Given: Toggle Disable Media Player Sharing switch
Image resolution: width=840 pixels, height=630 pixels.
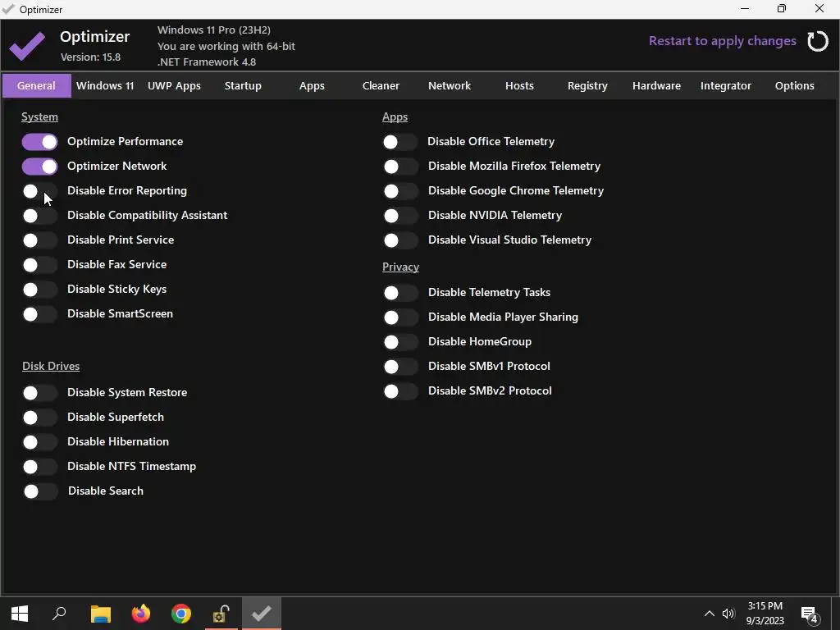Looking at the screenshot, I should point(400,317).
